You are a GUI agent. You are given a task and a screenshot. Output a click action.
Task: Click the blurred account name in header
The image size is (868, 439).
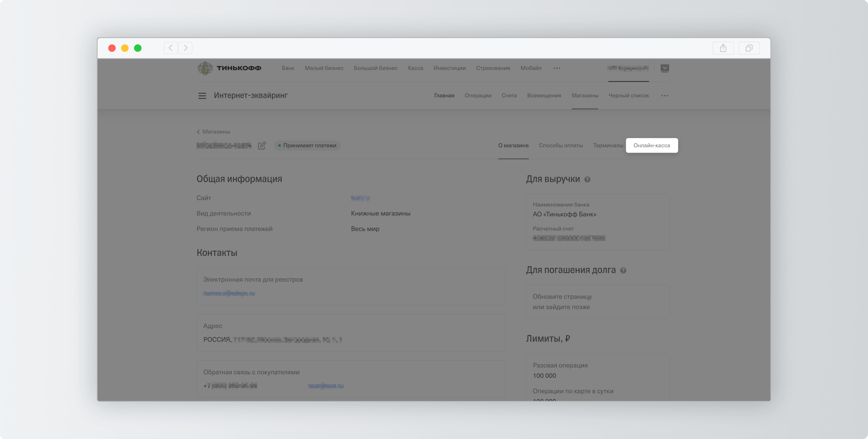pyautogui.click(x=628, y=68)
